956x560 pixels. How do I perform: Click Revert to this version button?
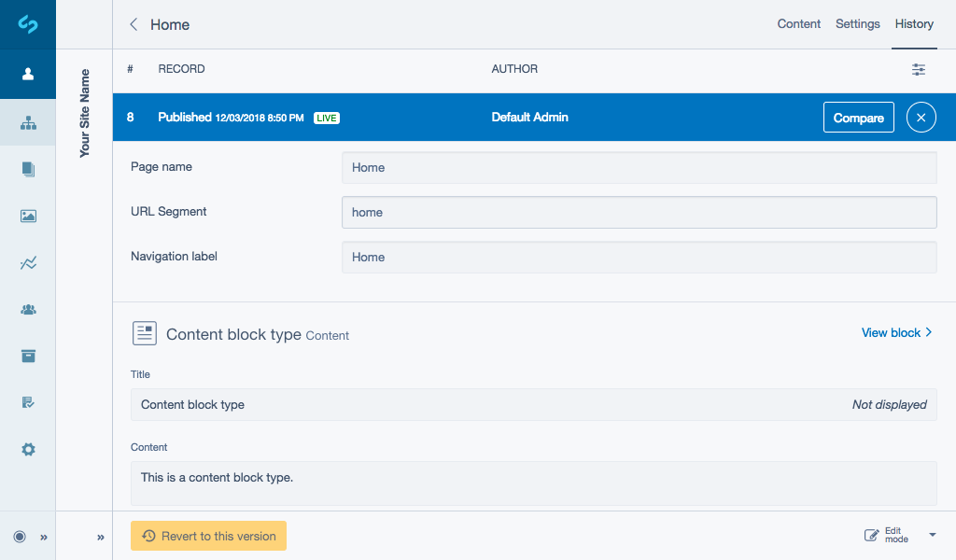[x=208, y=536]
